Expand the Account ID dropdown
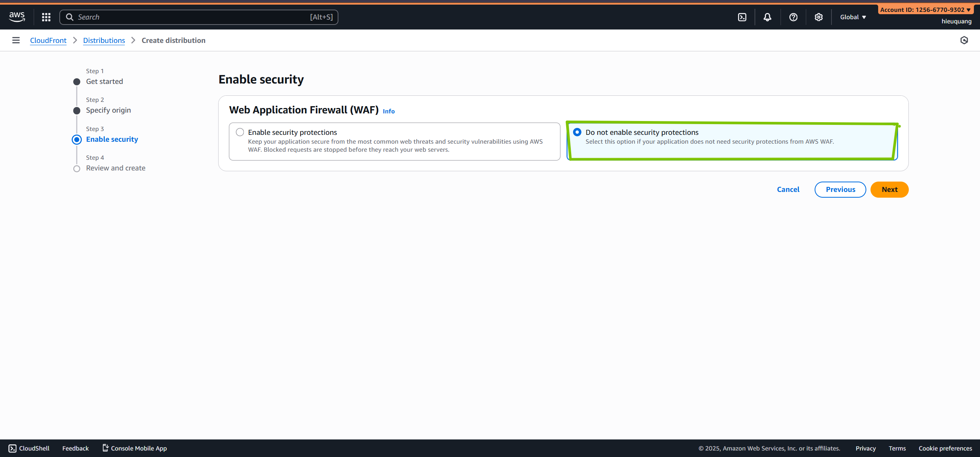 click(x=925, y=10)
